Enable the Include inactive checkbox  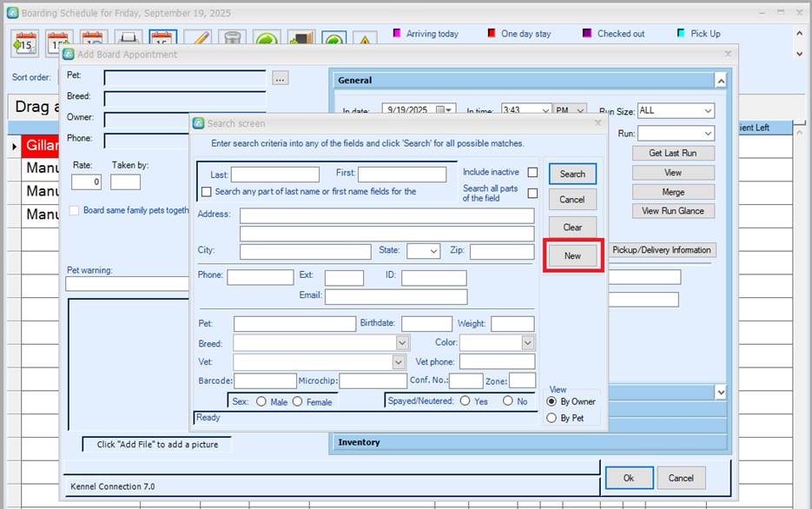532,172
